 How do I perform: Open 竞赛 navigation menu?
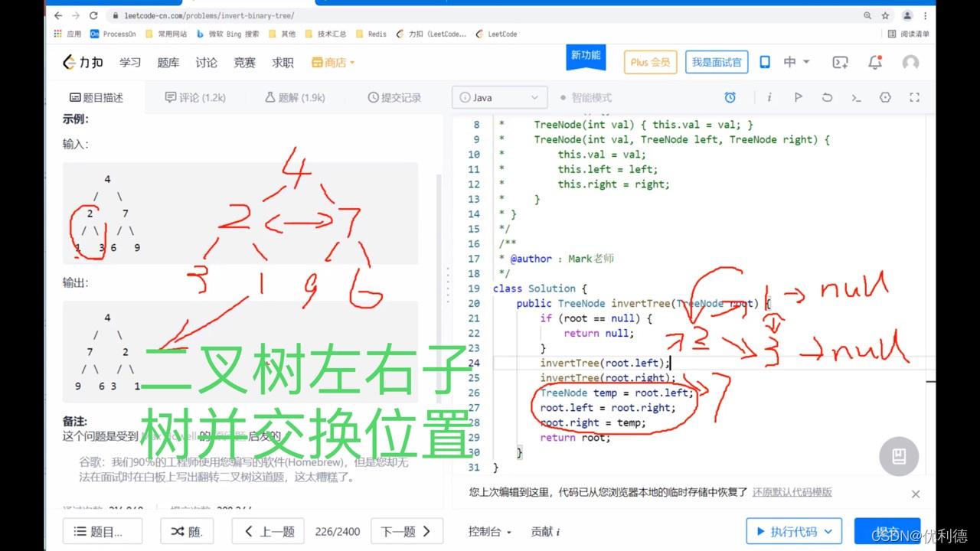click(245, 63)
